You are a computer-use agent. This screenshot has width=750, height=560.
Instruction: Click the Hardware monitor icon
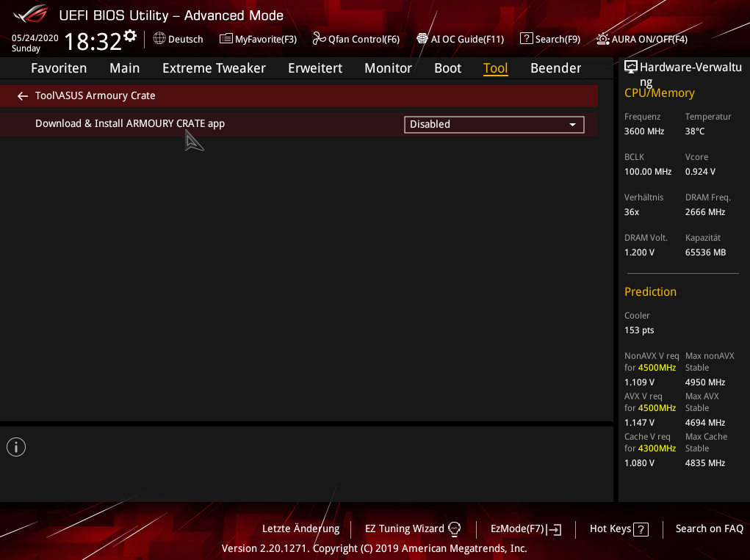click(x=631, y=68)
